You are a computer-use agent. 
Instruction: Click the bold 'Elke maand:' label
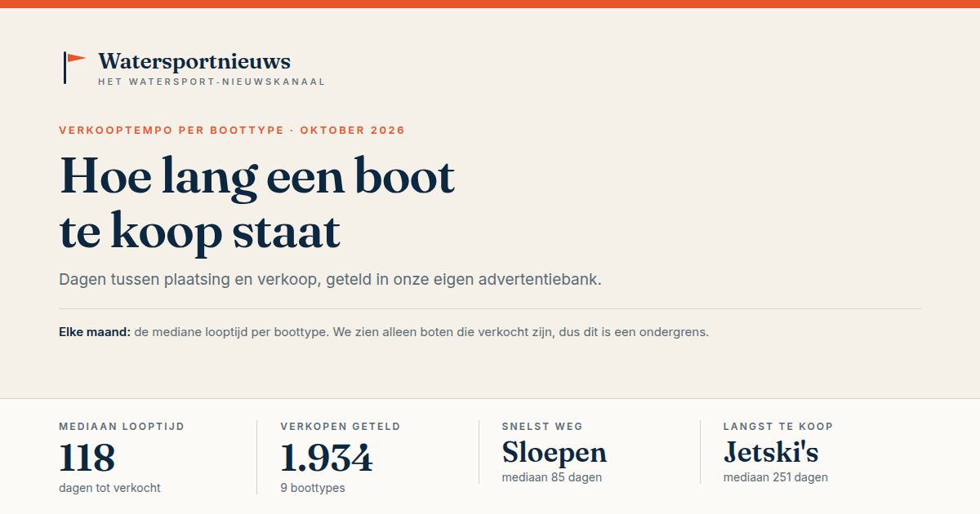(95, 332)
